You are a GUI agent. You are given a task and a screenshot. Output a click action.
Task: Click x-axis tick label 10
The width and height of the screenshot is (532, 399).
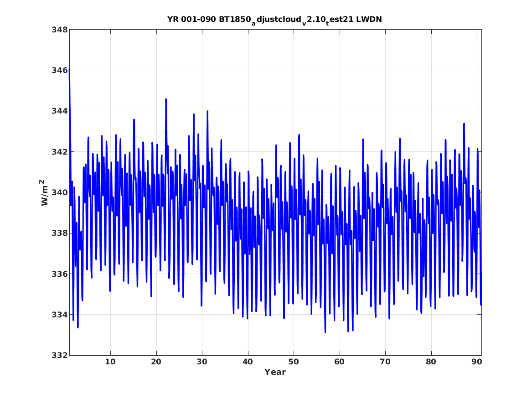pos(110,362)
